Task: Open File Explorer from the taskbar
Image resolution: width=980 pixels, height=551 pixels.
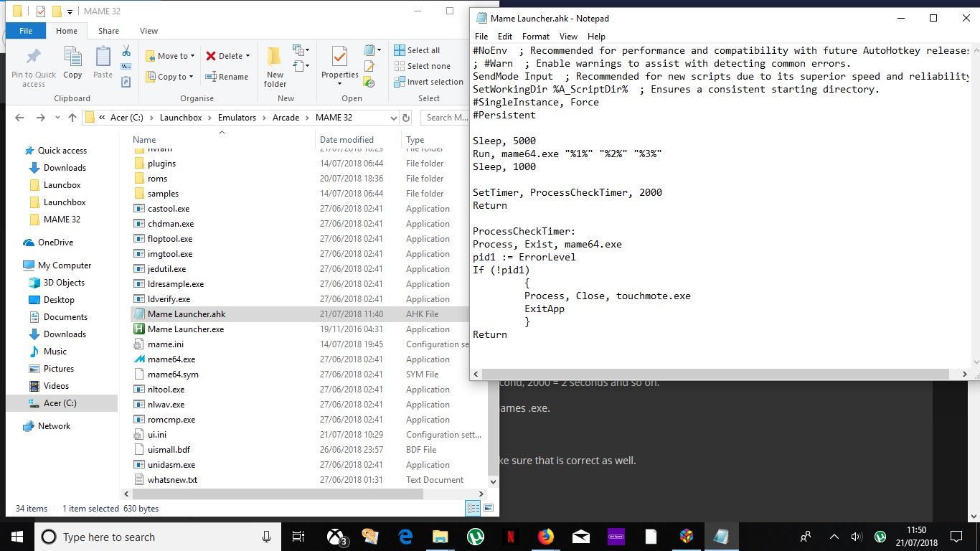Action: point(440,537)
